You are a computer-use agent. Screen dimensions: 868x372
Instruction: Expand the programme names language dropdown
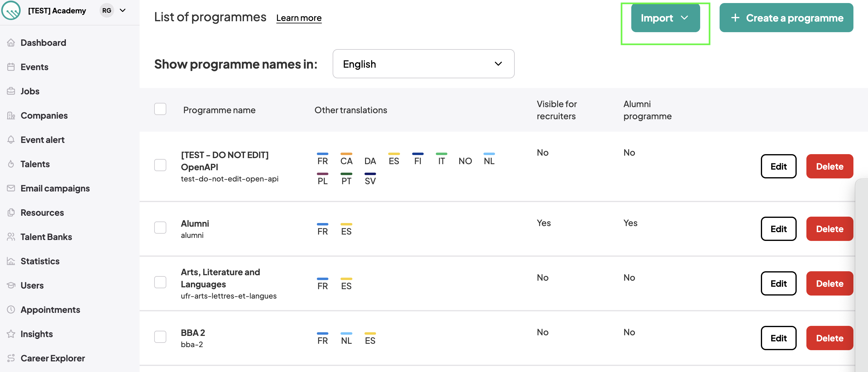423,64
